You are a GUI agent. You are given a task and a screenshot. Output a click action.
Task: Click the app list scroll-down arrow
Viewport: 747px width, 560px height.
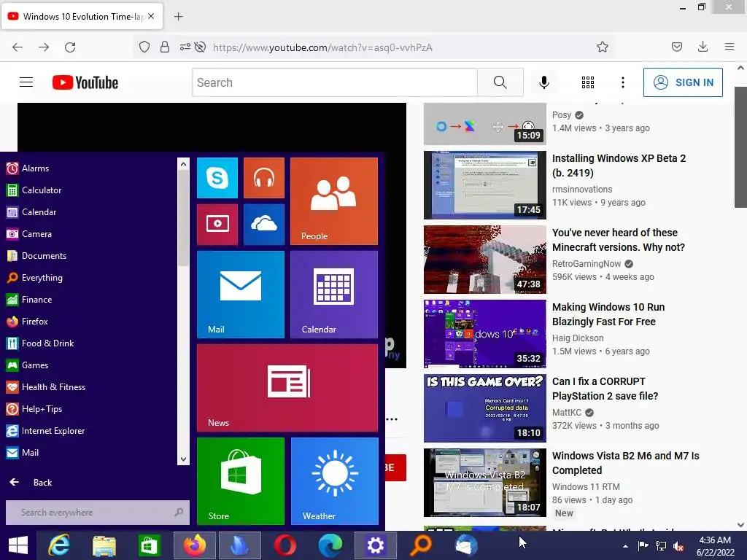point(183,459)
